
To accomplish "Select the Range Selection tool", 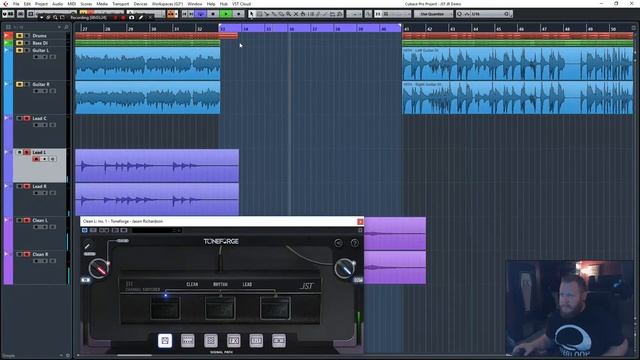I will pos(259,14).
